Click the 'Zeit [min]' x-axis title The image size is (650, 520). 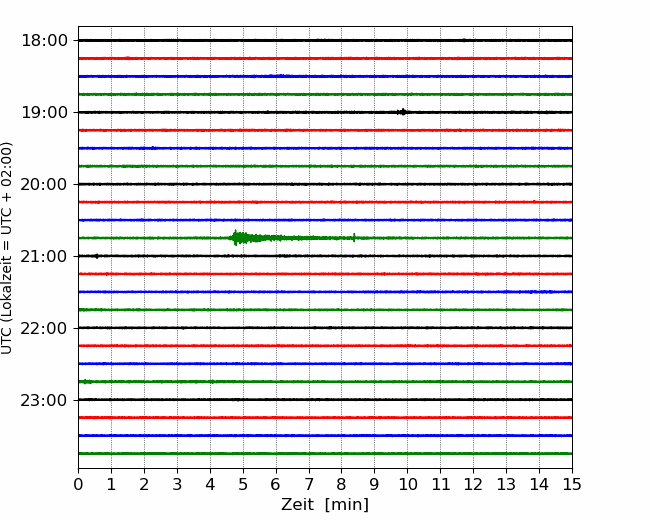(325, 505)
